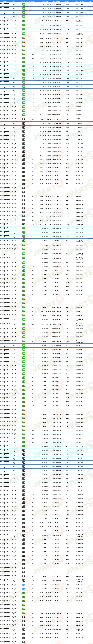Screen dimensions: 93x644
Task: Click petrol icon in A207 M 276.850 row
Action: pos(24,398)
